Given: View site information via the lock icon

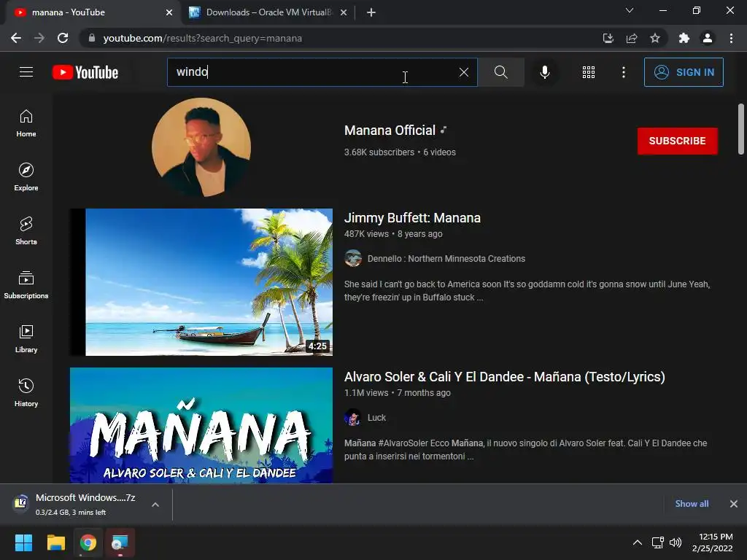Looking at the screenshot, I should tap(92, 38).
